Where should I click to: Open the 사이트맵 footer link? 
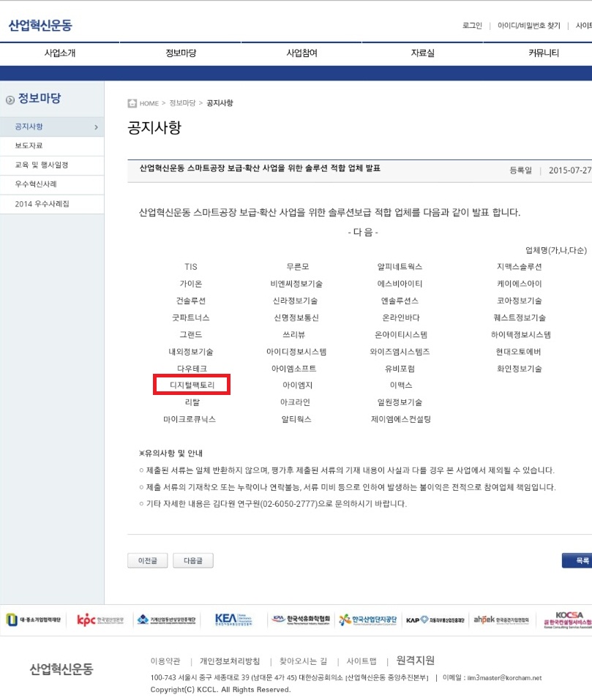coord(361,661)
